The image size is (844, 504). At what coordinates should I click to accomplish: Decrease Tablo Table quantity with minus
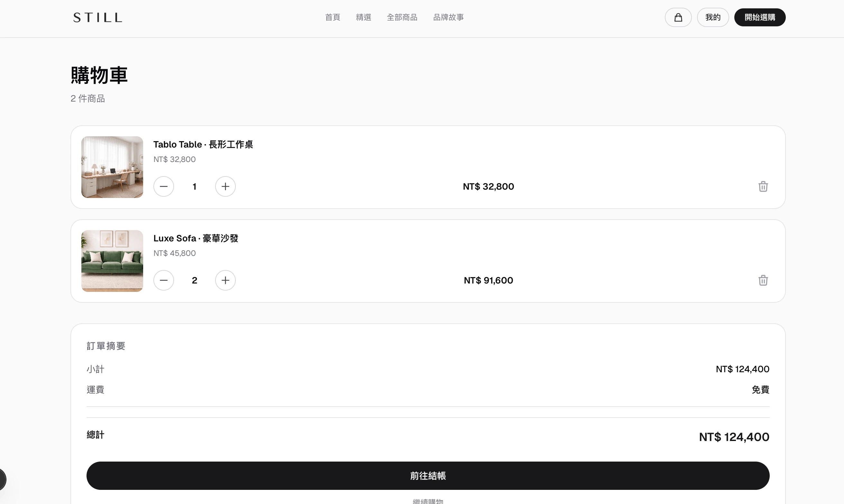coord(163,186)
